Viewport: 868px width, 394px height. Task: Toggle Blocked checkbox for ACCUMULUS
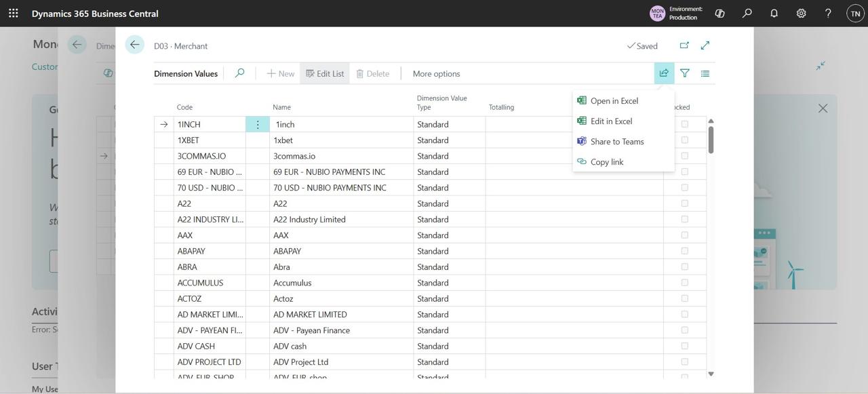point(684,282)
